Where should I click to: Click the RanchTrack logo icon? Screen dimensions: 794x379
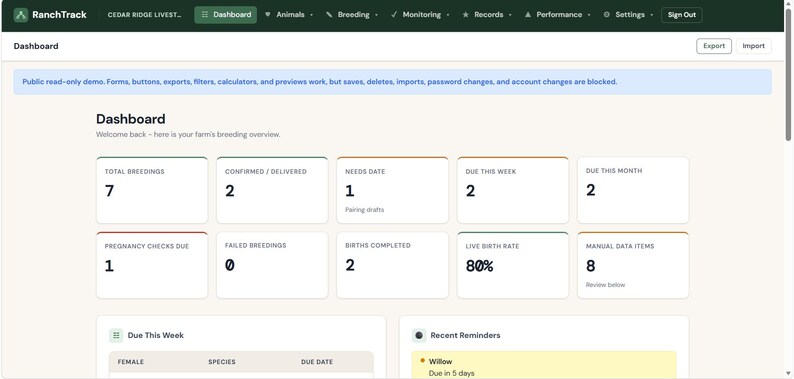coord(21,15)
